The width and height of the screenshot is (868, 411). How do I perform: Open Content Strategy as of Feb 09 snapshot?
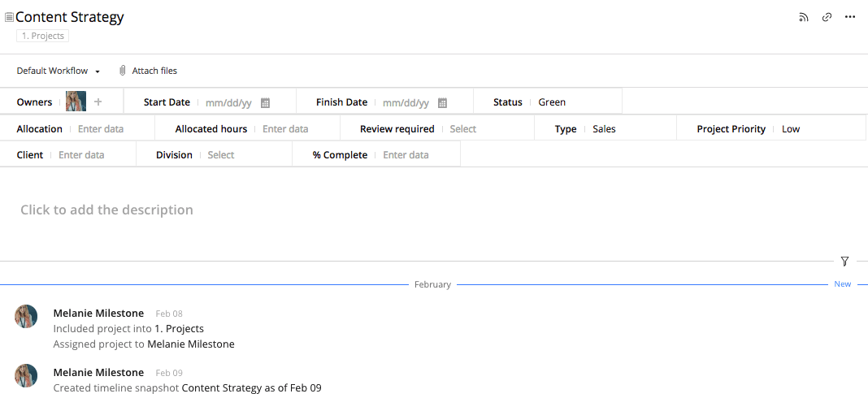[x=251, y=388]
